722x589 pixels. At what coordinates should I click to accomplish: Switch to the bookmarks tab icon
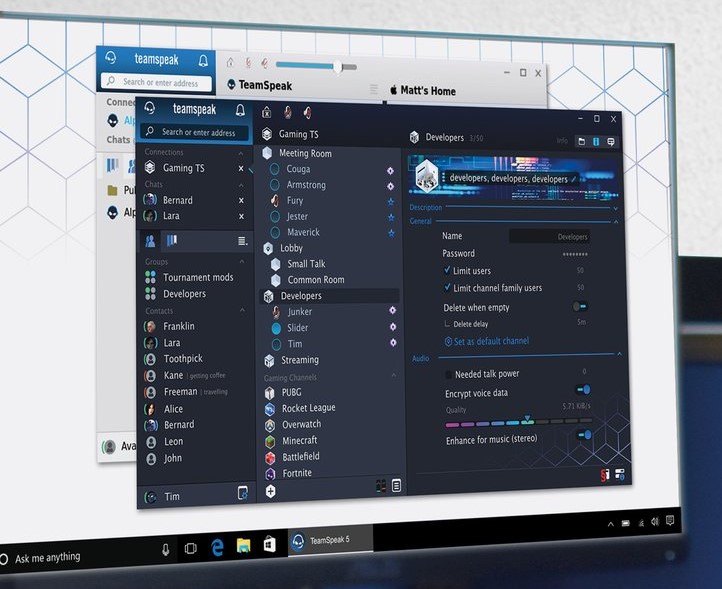(x=171, y=241)
